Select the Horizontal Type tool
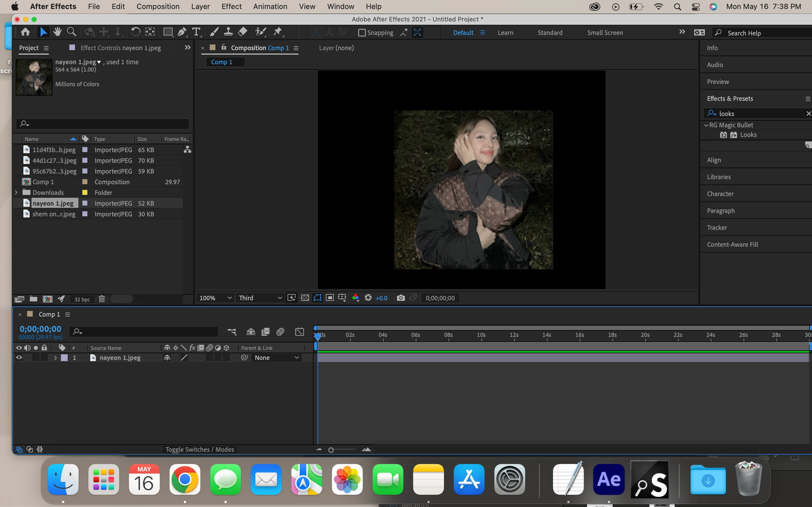This screenshot has width=812, height=507. point(196,32)
